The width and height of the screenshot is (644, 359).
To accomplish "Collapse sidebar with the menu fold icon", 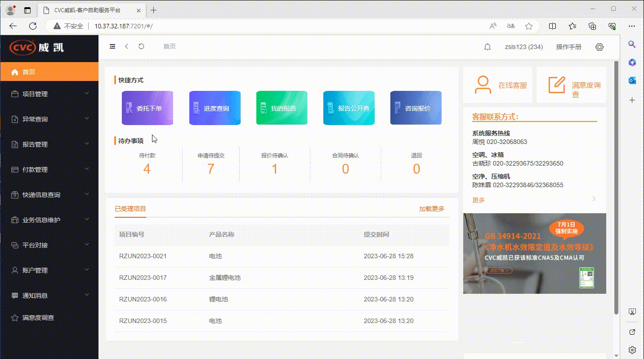I will [x=112, y=46].
